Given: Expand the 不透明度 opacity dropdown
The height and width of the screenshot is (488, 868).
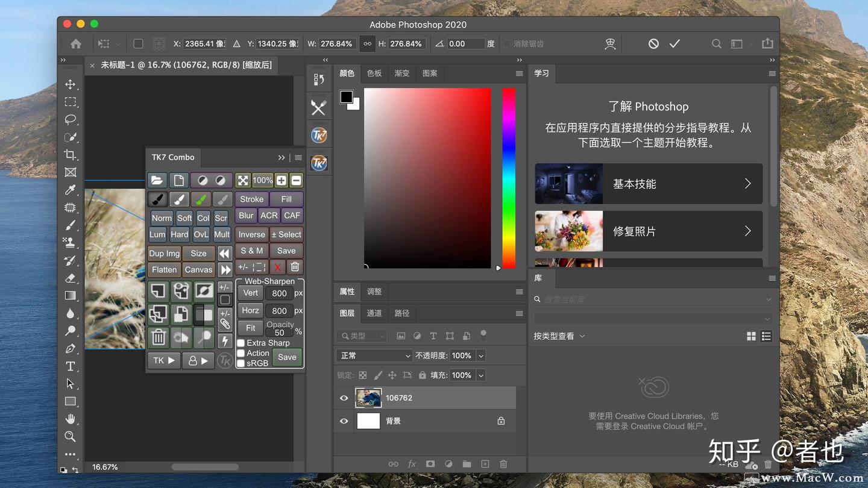Looking at the screenshot, I should pyautogui.click(x=480, y=355).
